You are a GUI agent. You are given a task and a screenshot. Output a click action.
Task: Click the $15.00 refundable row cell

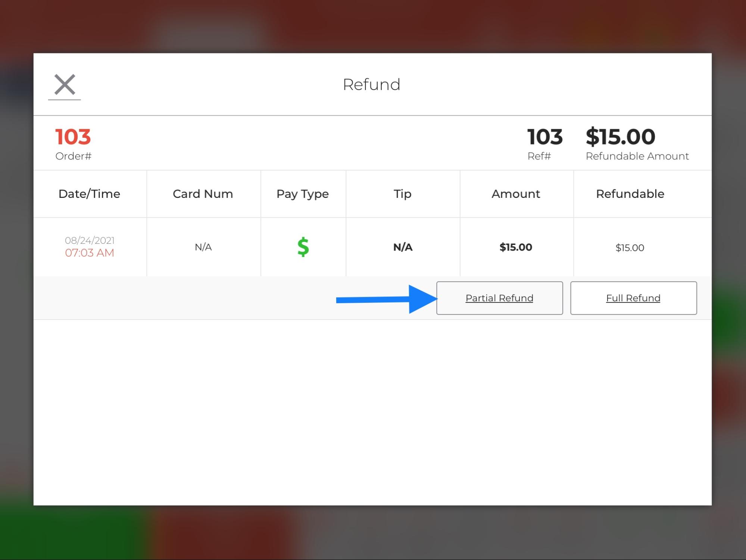[x=630, y=248]
